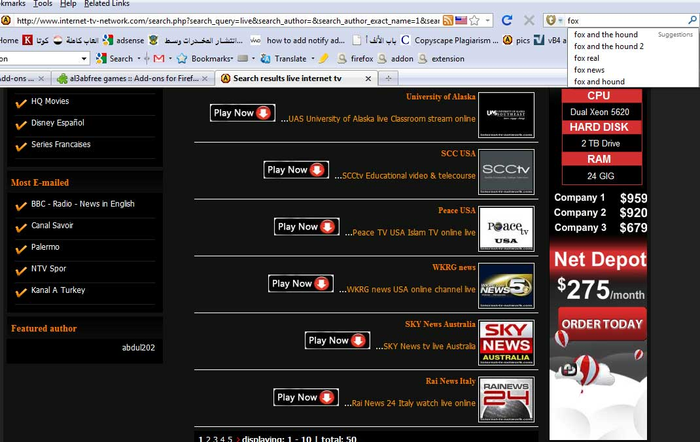
Task: Click the URL address field
Action: [228, 21]
